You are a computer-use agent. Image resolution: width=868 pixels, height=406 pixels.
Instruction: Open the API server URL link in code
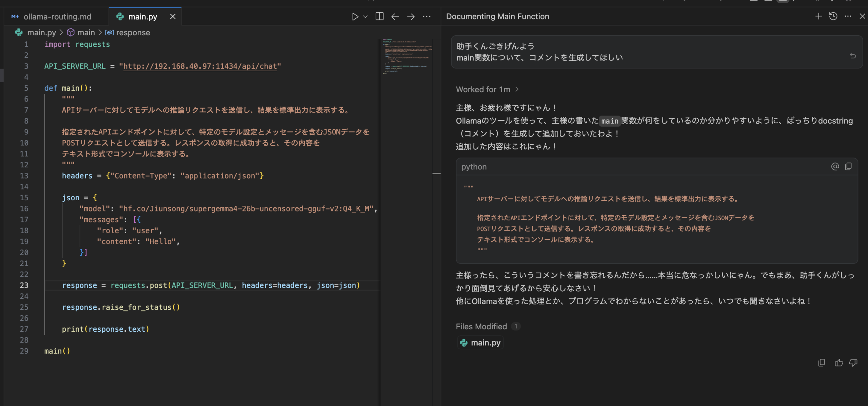(x=201, y=66)
